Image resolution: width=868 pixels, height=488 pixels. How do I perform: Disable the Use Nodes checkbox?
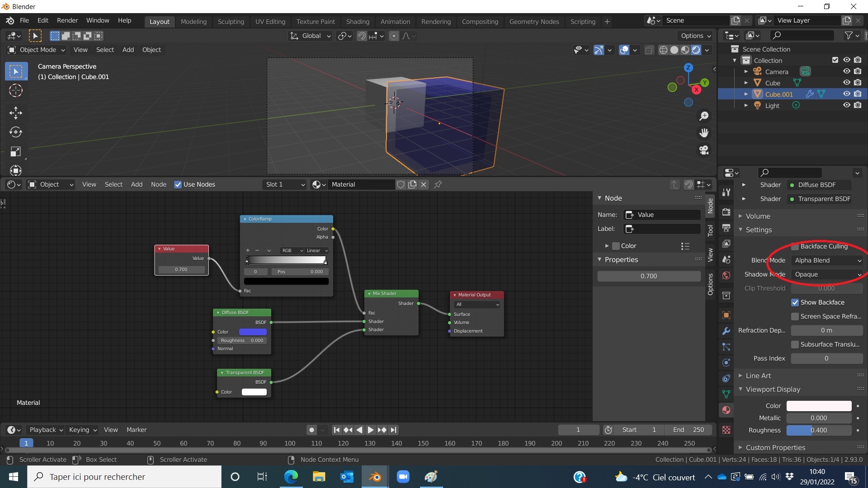coord(178,184)
